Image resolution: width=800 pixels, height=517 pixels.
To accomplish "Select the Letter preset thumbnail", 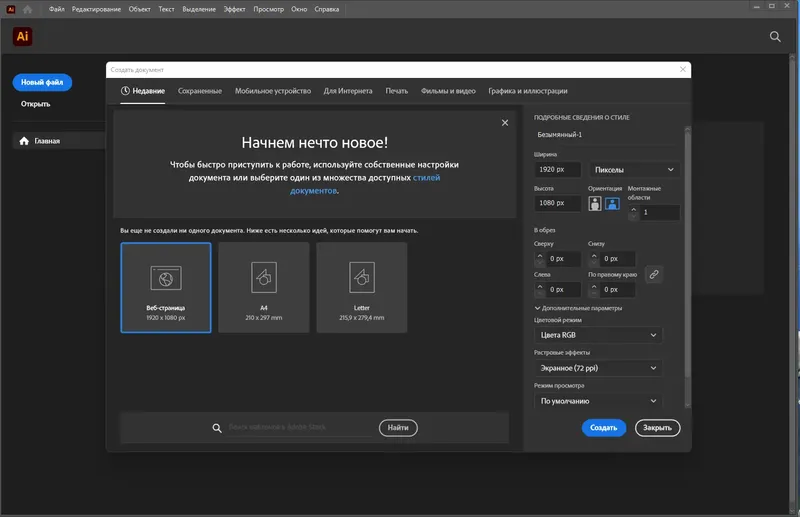I will [362, 288].
